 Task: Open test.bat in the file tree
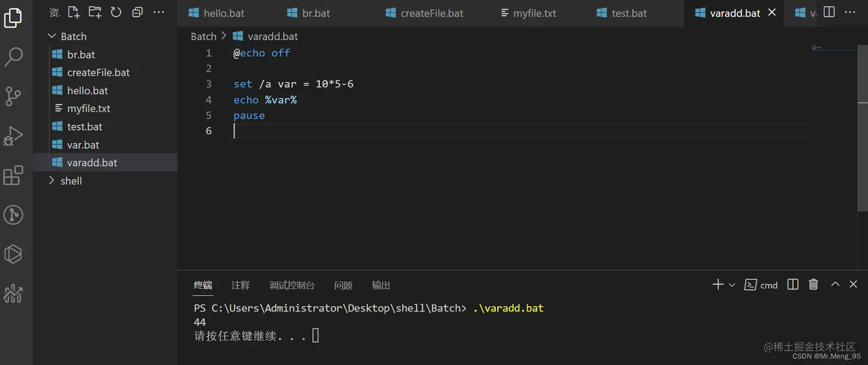coord(105,127)
